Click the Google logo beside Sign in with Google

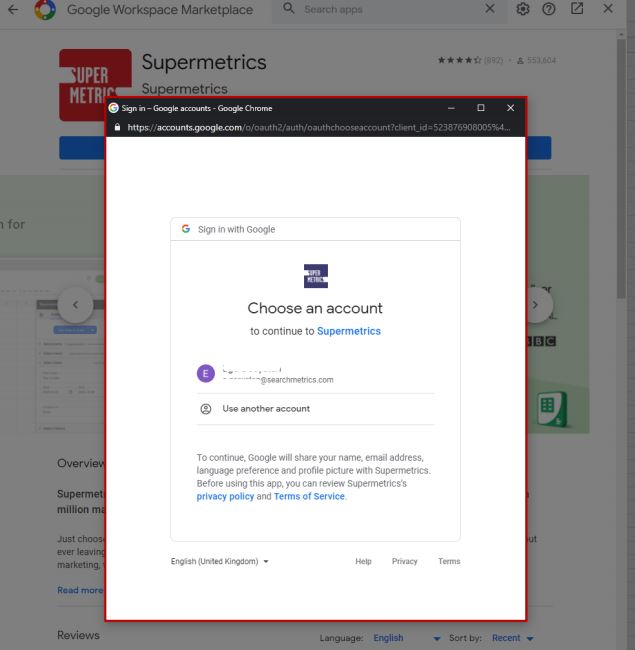[x=186, y=229]
